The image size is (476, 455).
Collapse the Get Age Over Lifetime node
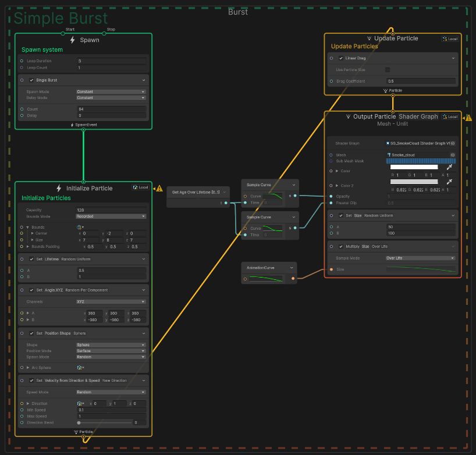[225, 192]
